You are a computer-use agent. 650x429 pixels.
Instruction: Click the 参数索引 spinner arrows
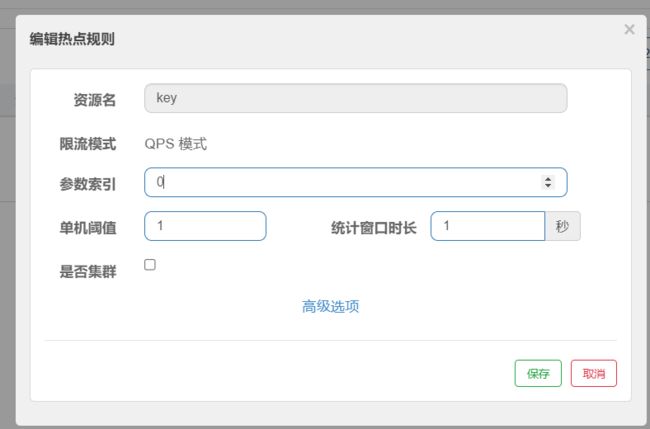548,182
